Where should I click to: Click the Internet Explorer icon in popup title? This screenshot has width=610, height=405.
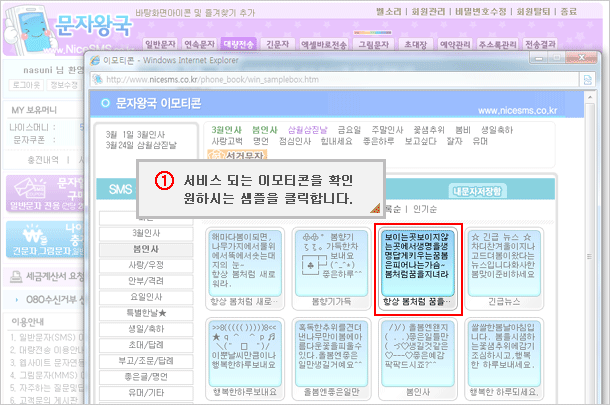coord(95,60)
